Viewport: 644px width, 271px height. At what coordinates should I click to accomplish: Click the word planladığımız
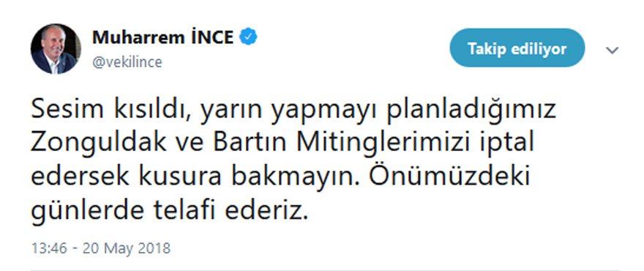(471, 112)
